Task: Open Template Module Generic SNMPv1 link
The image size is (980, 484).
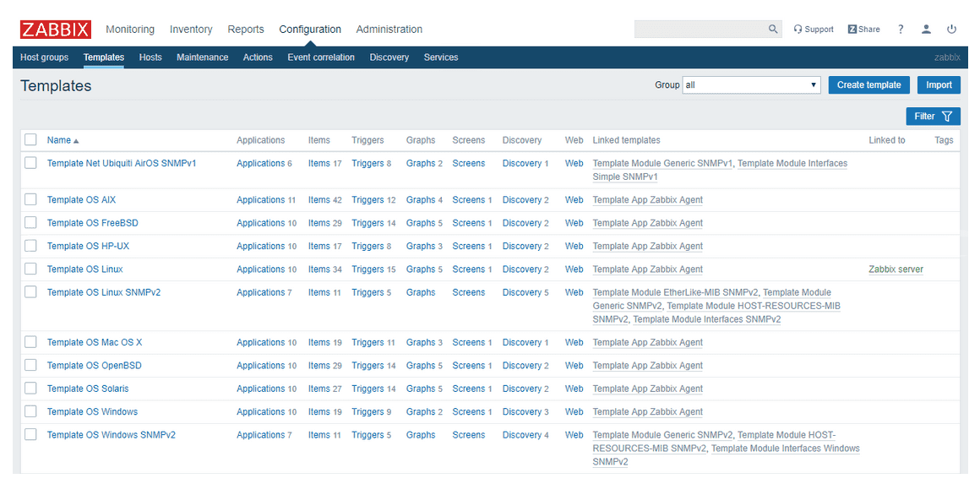Action: (x=662, y=163)
